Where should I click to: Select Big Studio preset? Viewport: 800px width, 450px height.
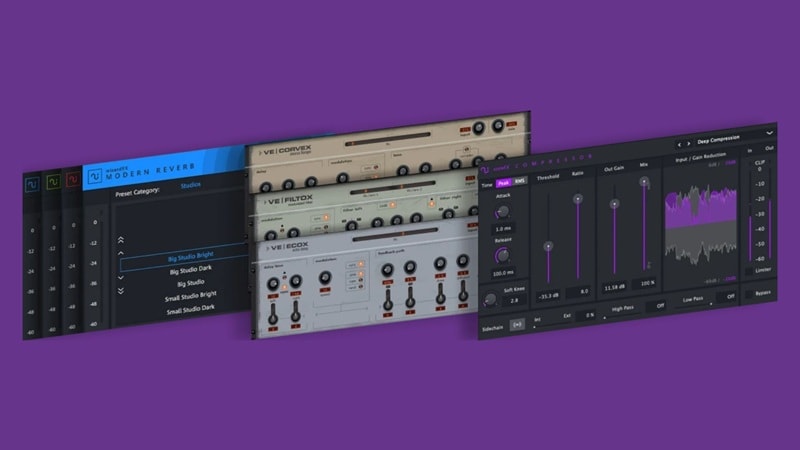click(x=190, y=283)
